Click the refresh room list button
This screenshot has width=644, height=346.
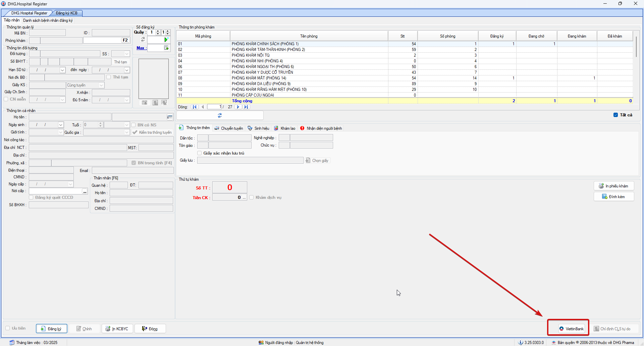pyautogui.click(x=220, y=115)
